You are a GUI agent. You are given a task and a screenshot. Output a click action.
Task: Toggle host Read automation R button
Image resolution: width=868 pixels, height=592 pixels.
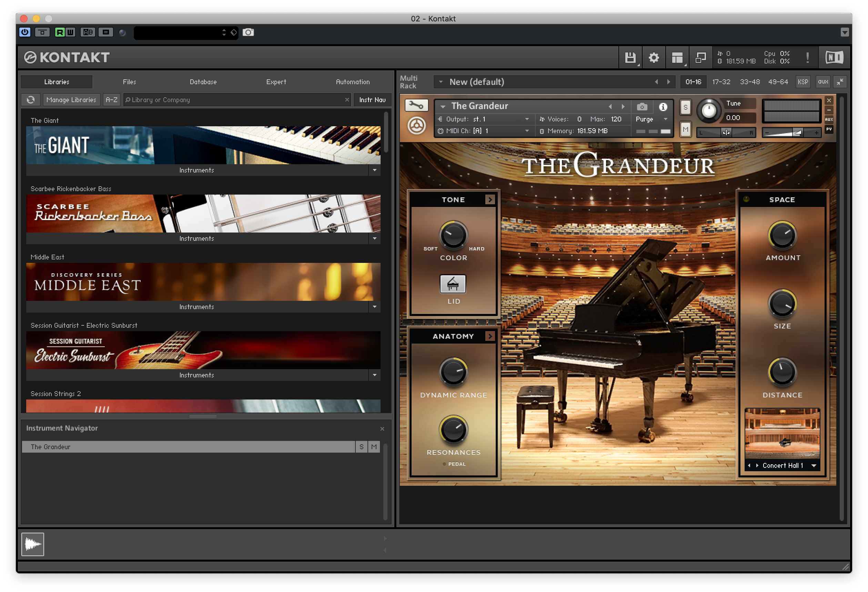point(60,32)
